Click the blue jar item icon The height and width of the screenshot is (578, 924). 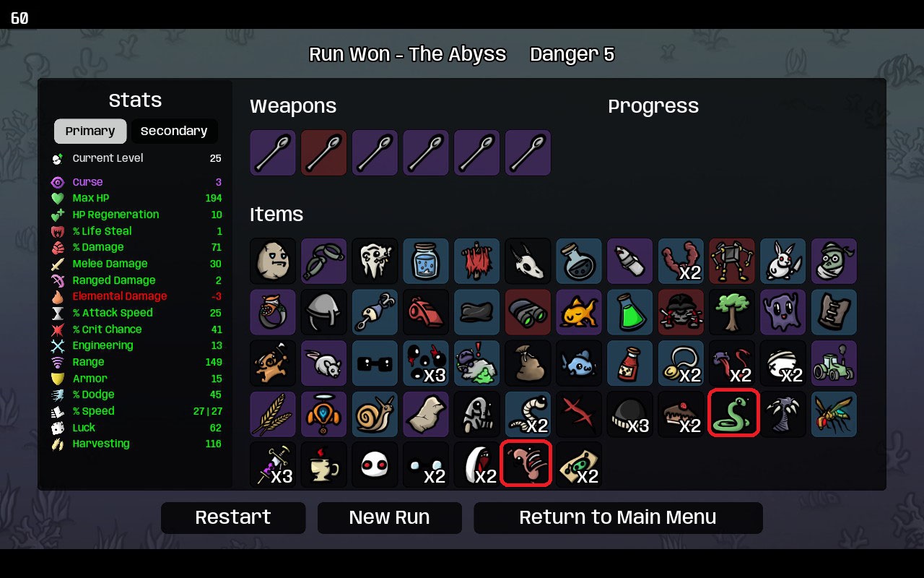click(426, 261)
